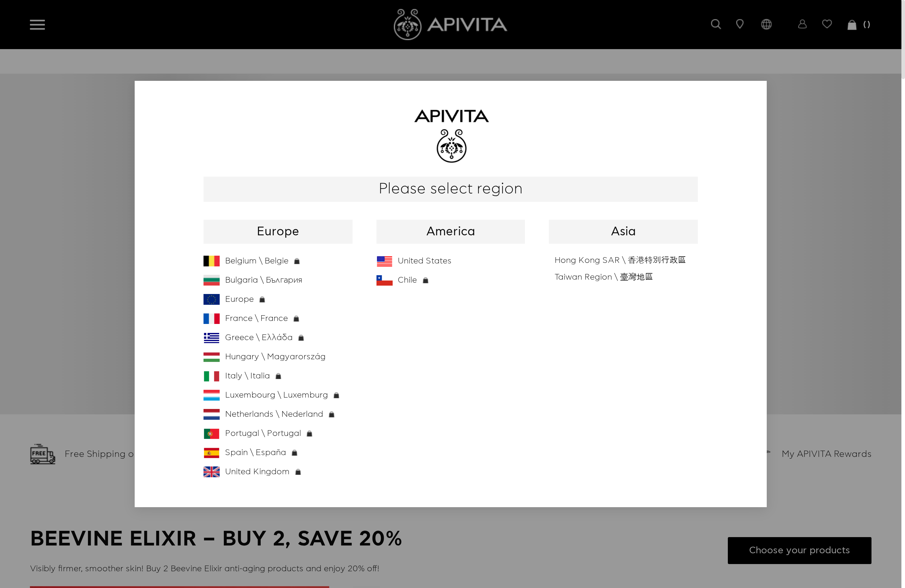Select the United Kingdom region

pyautogui.click(x=257, y=472)
